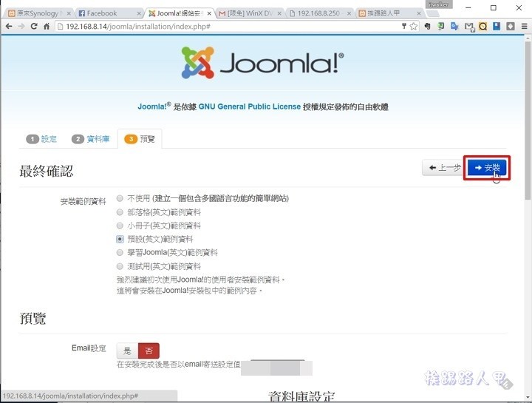Select 測試用(英文)範例資料 radio button
The width and height of the screenshot is (532, 403).
(120, 266)
